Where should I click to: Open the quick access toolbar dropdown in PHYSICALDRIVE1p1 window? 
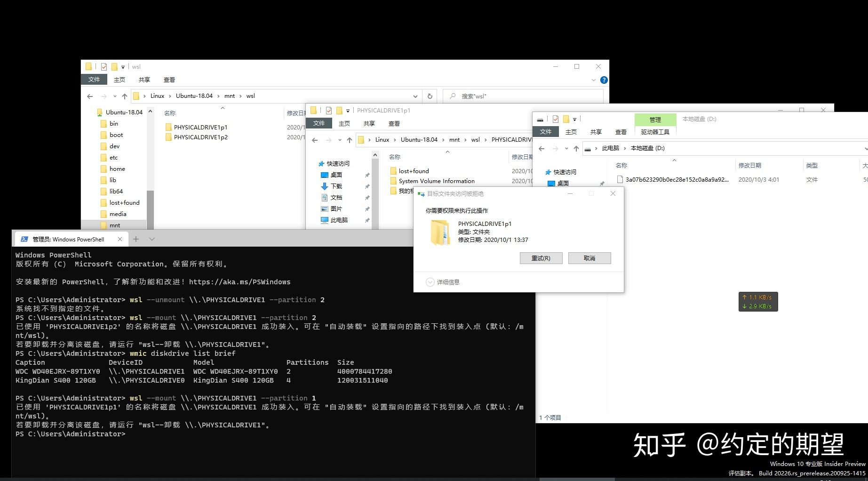point(349,110)
